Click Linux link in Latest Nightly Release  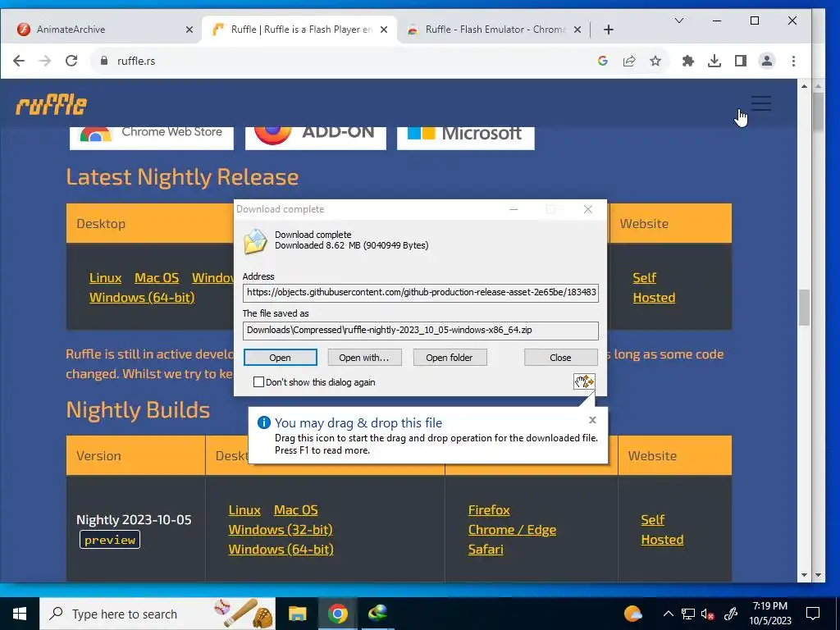tap(106, 278)
